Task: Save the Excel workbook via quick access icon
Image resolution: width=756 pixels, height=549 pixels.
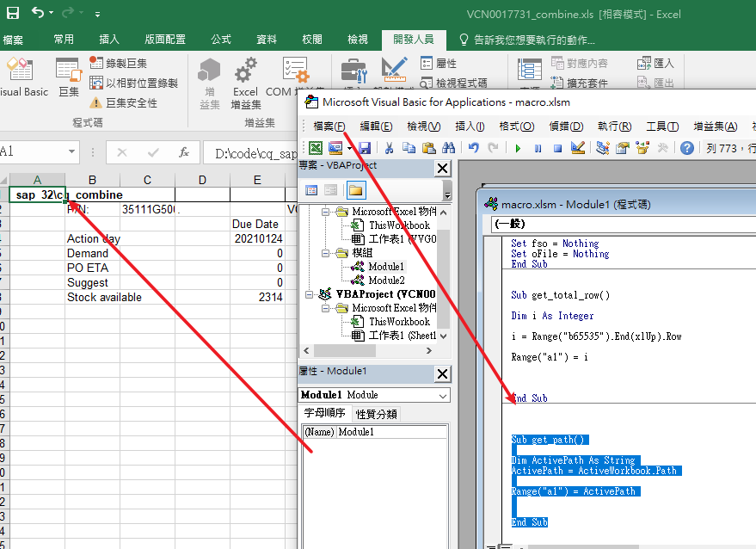Action: tap(13, 13)
